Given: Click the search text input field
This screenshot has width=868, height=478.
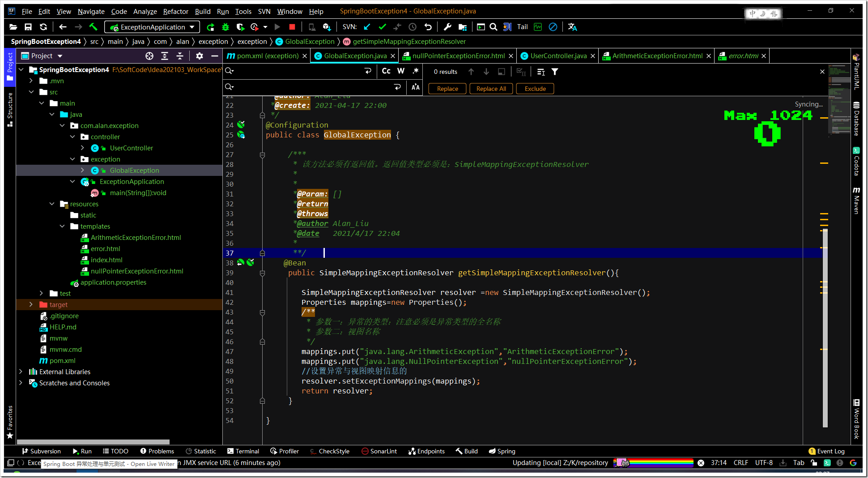Looking at the screenshot, I should click(x=298, y=71).
